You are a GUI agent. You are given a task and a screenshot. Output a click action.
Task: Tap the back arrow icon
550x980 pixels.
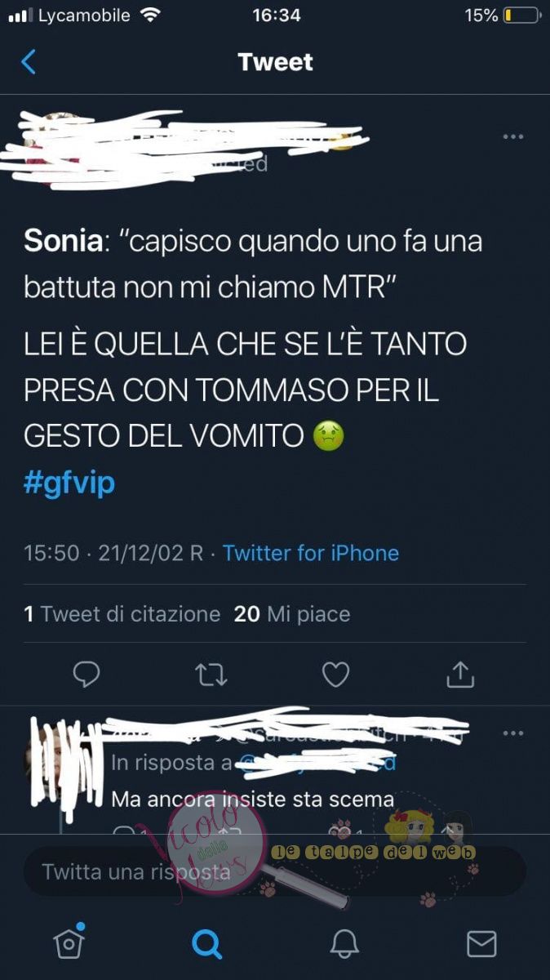pos(29,62)
